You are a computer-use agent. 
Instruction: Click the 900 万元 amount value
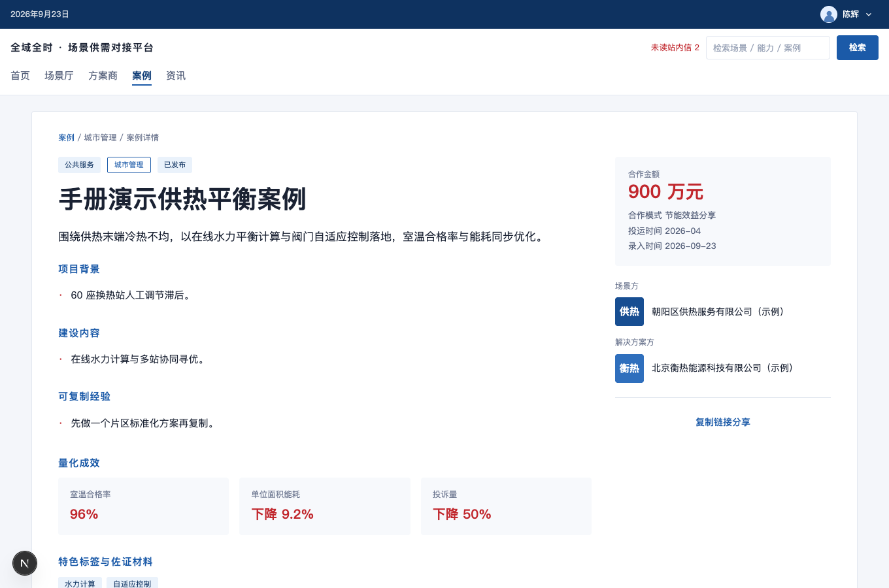click(665, 192)
